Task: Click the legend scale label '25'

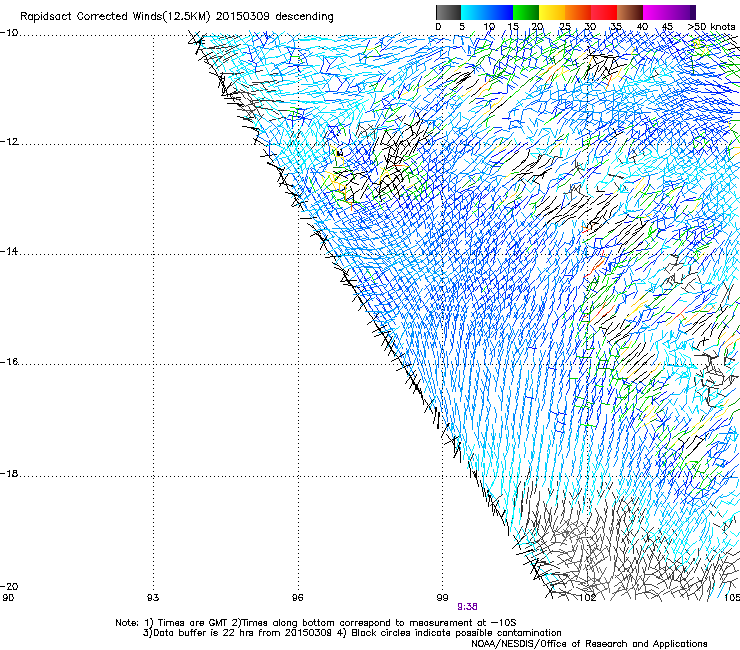Action: (564, 27)
